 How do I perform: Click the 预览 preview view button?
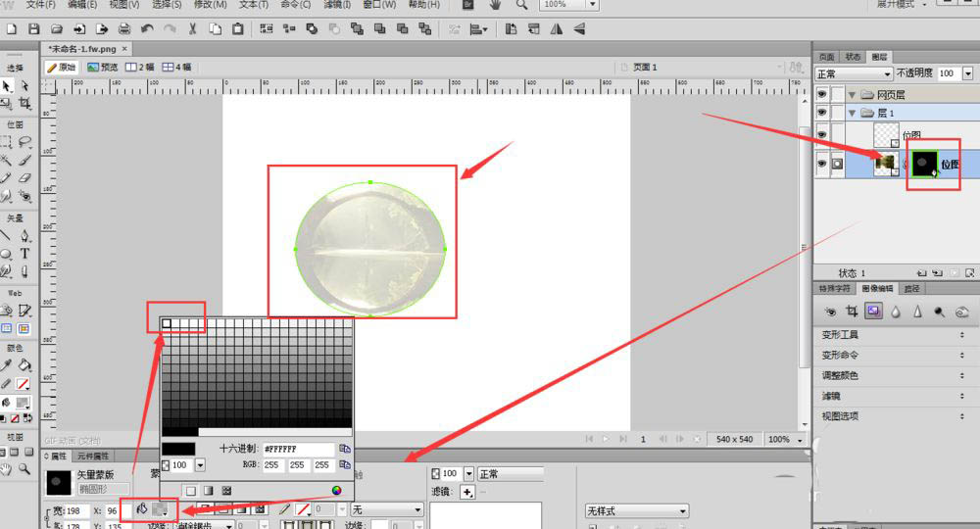pos(102,67)
